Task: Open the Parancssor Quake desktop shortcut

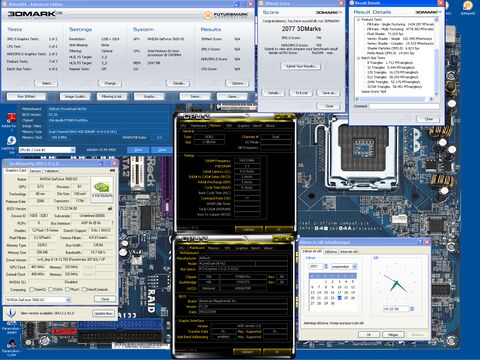Action: [x=11, y=347]
